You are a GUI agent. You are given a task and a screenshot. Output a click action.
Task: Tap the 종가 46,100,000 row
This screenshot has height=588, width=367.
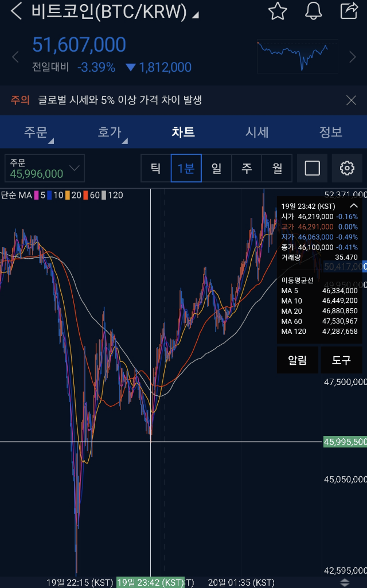pyautogui.click(x=319, y=247)
